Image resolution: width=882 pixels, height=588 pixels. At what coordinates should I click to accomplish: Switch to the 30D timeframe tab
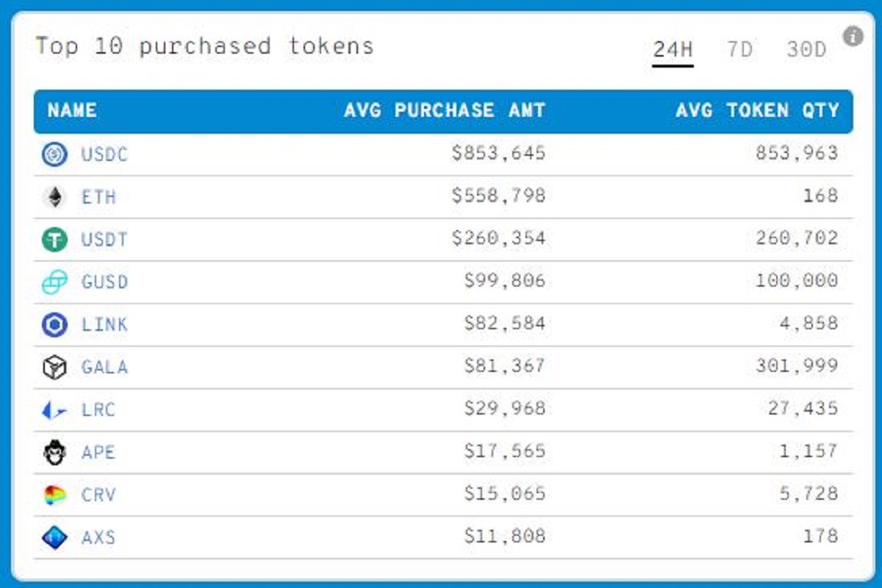coord(806,50)
